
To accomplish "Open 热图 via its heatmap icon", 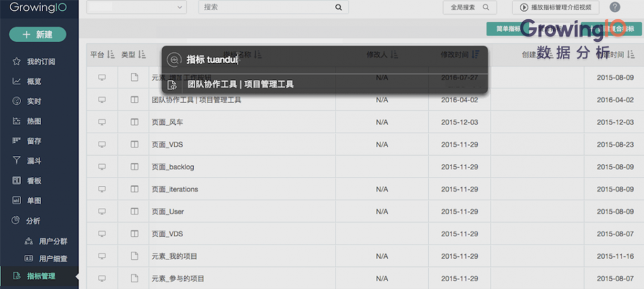I will [17, 121].
